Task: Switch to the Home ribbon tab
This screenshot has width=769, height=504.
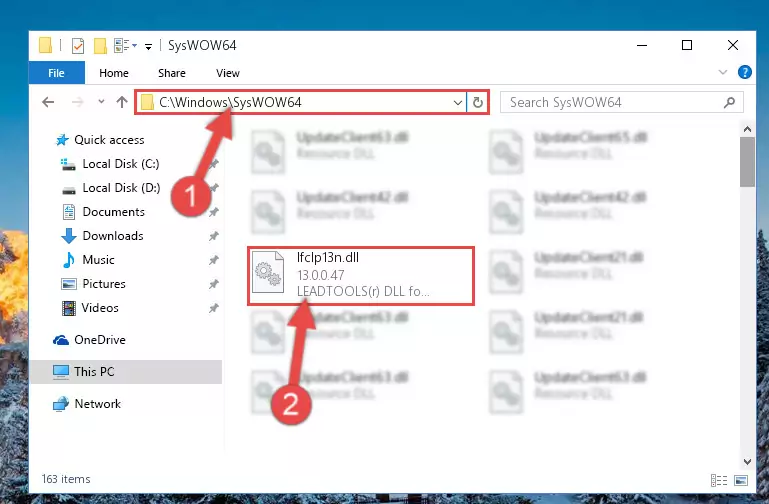Action: (x=114, y=73)
